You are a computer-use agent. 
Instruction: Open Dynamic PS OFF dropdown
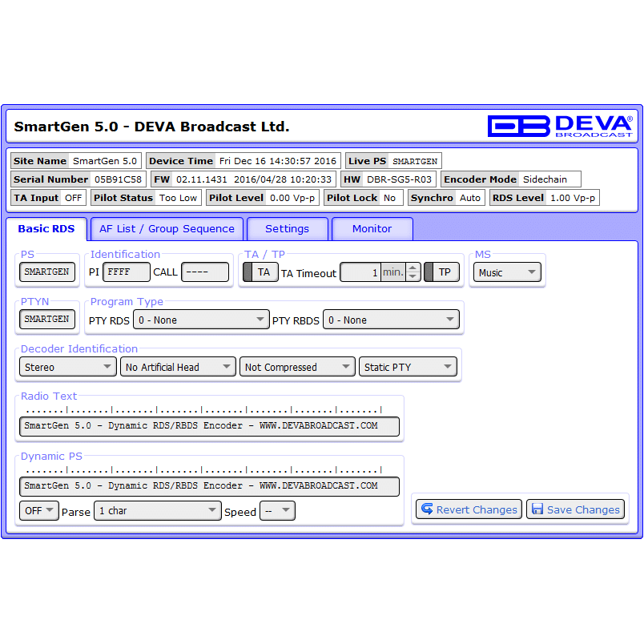tap(39, 510)
